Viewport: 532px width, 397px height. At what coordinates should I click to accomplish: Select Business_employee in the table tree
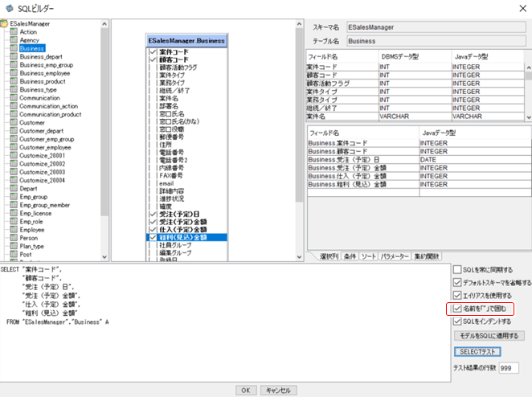click(45, 73)
